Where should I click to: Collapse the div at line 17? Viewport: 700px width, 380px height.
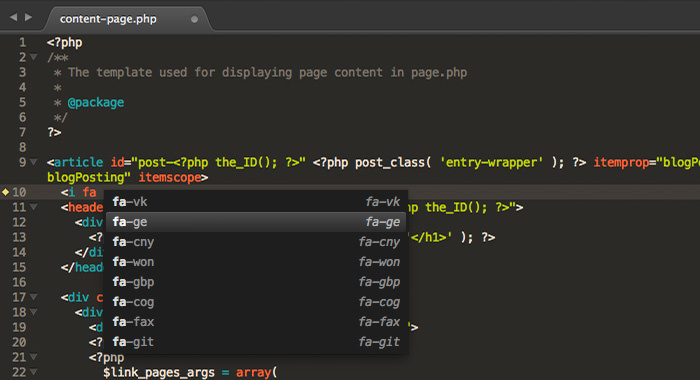pos(34,297)
